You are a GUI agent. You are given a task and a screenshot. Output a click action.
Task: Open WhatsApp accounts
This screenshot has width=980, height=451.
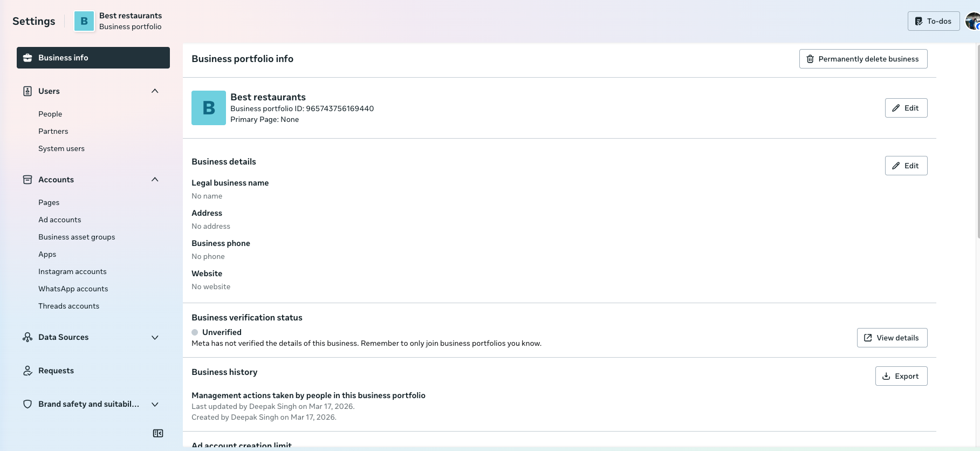click(73, 289)
